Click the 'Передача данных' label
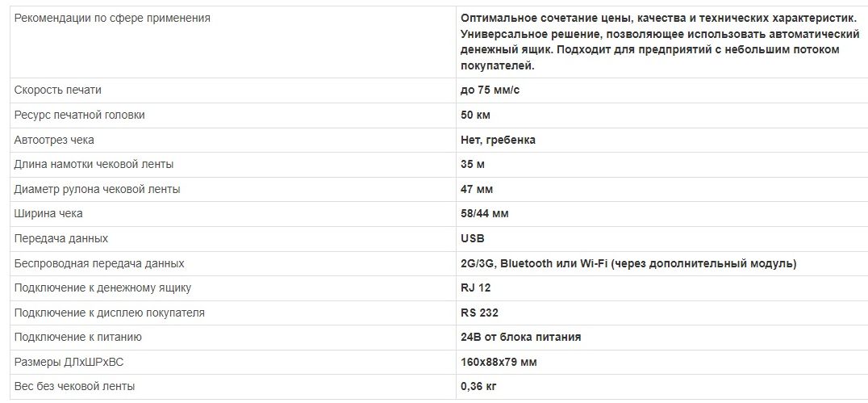The width and height of the screenshot is (868, 403). click(61, 239)
